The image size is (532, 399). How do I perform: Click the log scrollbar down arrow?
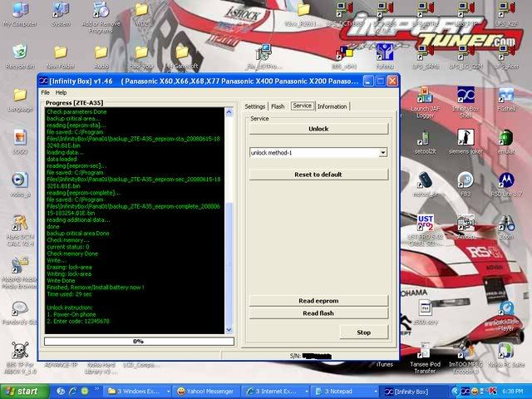[229, 329]
